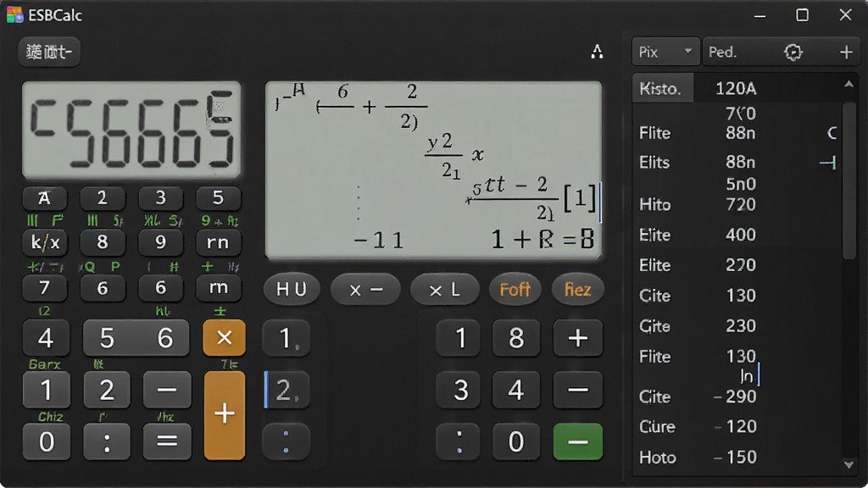Click the seven-segment LCD display
868x488 pixels.
point(131,130)
